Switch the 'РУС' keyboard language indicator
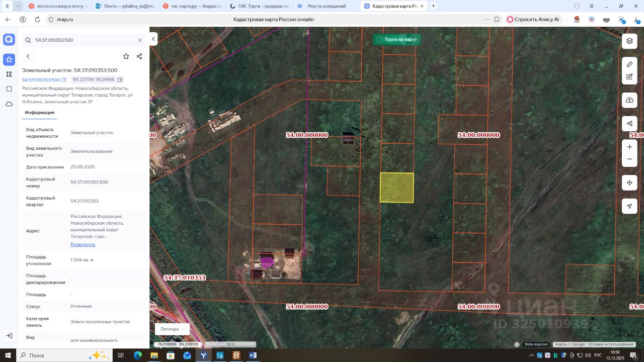The width and height of the screenshot is (644, 362). (598, 355)
